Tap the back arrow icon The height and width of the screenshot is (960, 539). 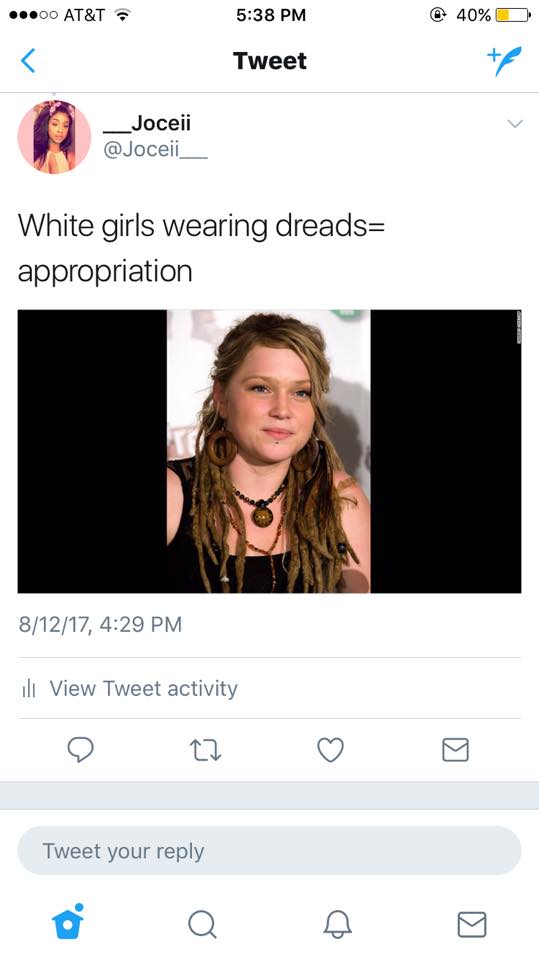pos(28,61)
